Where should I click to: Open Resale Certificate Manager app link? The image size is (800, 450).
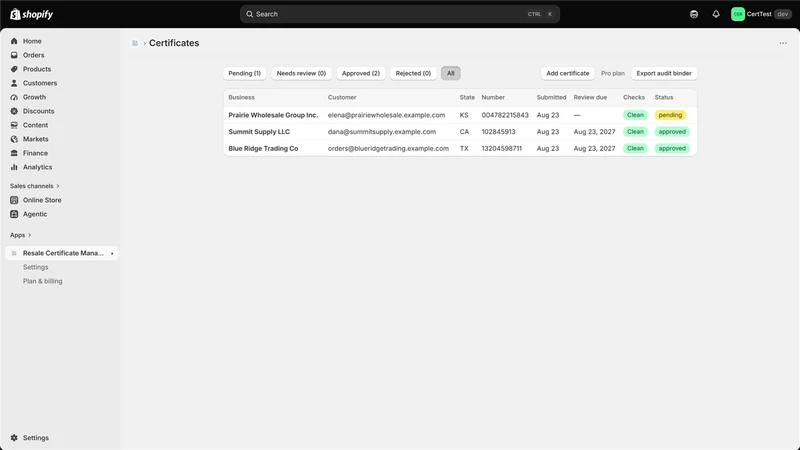point(63,253)
